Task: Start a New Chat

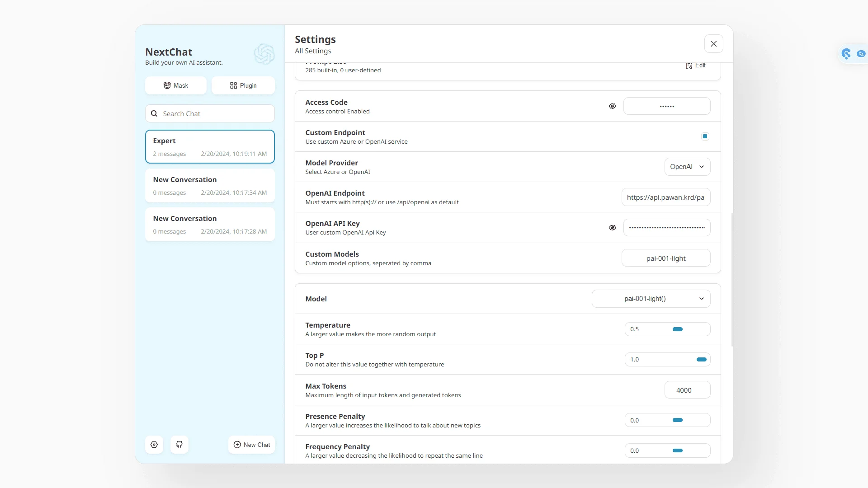Action: pos(251,445)
